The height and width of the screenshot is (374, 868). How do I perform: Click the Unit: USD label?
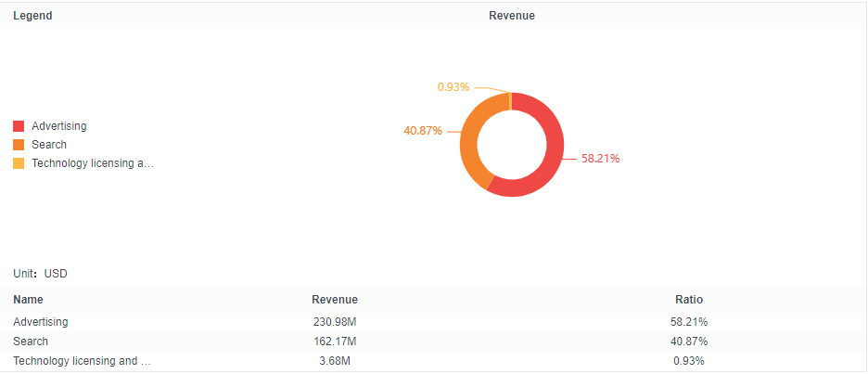40,274
